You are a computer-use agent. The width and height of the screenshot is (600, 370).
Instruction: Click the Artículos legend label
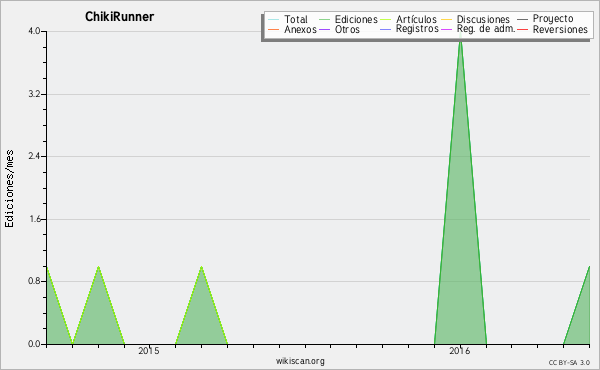(416, 19)
